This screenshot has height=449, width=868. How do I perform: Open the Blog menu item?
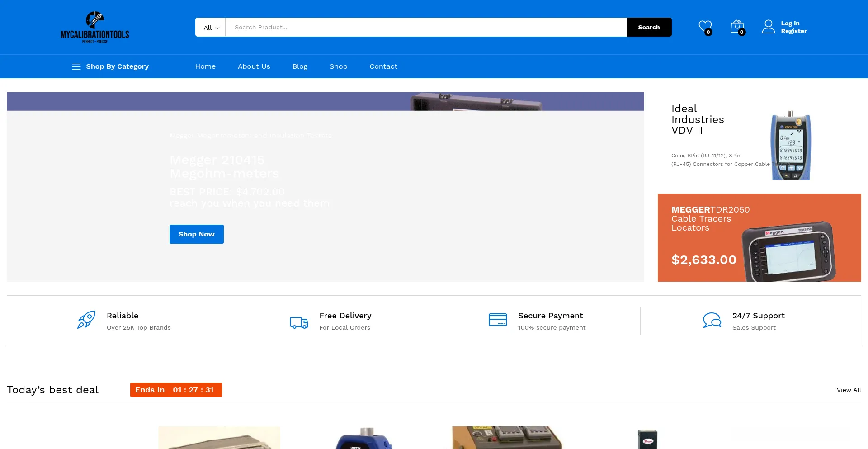(300, 66)
